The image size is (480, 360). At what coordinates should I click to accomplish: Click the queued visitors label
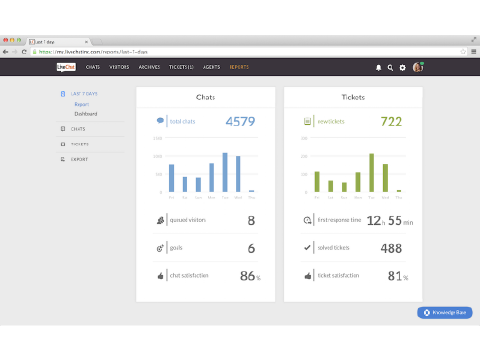point(188,220)
